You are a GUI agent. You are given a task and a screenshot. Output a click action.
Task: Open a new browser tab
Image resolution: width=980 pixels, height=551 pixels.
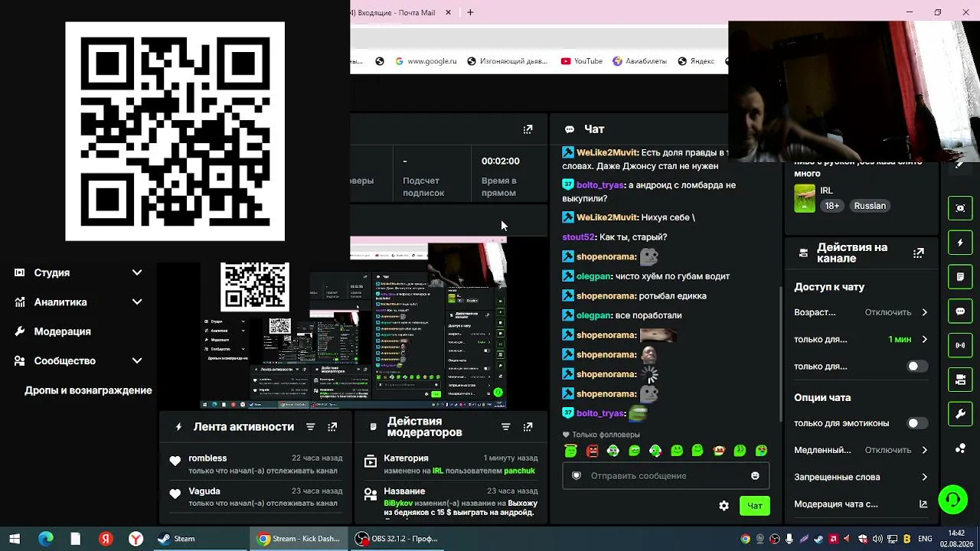click(x=470, y=12)
